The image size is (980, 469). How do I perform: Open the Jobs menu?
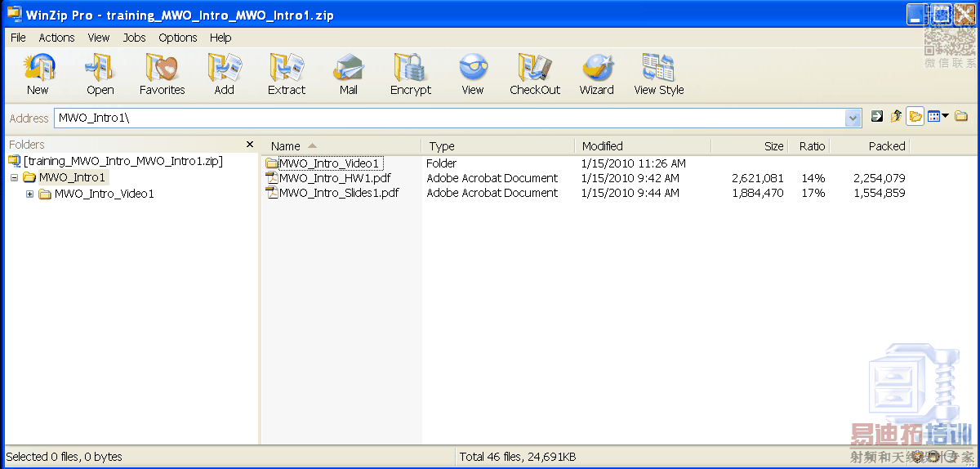pos(134,38)
